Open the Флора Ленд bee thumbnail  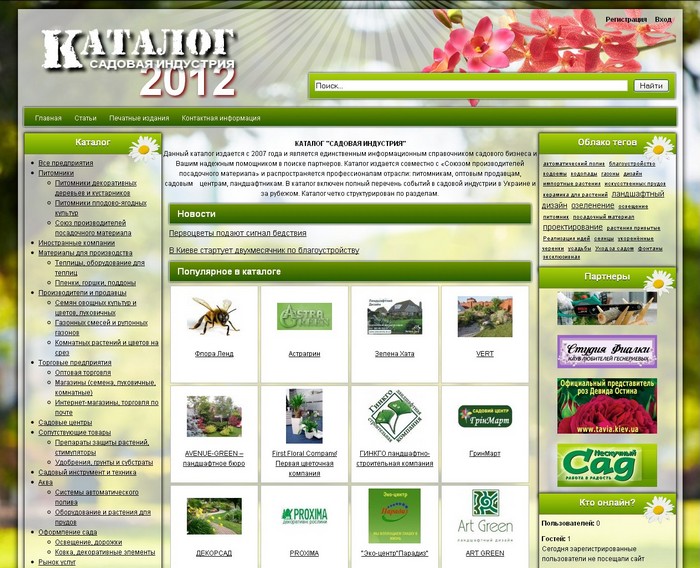tap(214, 316)
